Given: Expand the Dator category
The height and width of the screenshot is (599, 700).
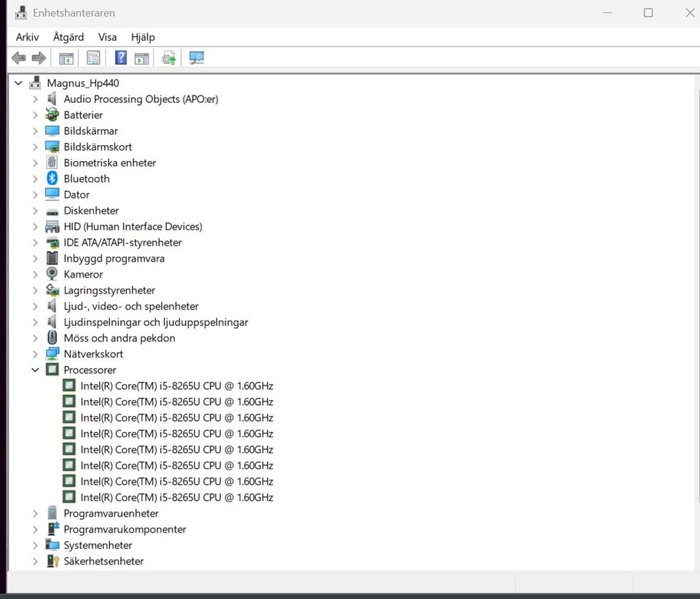Looking at the screenshot, I should pyautogui.click(x=35, y=195).
